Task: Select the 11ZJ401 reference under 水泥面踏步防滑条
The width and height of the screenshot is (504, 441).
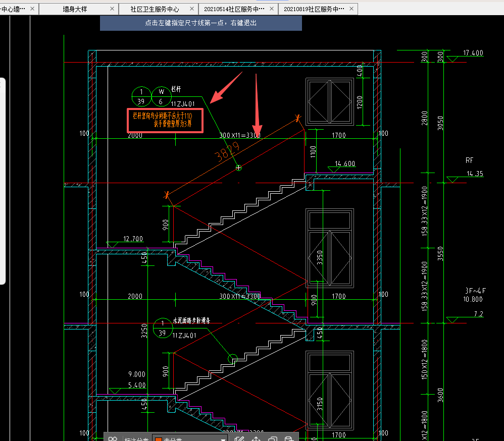Action: point(184,336)
